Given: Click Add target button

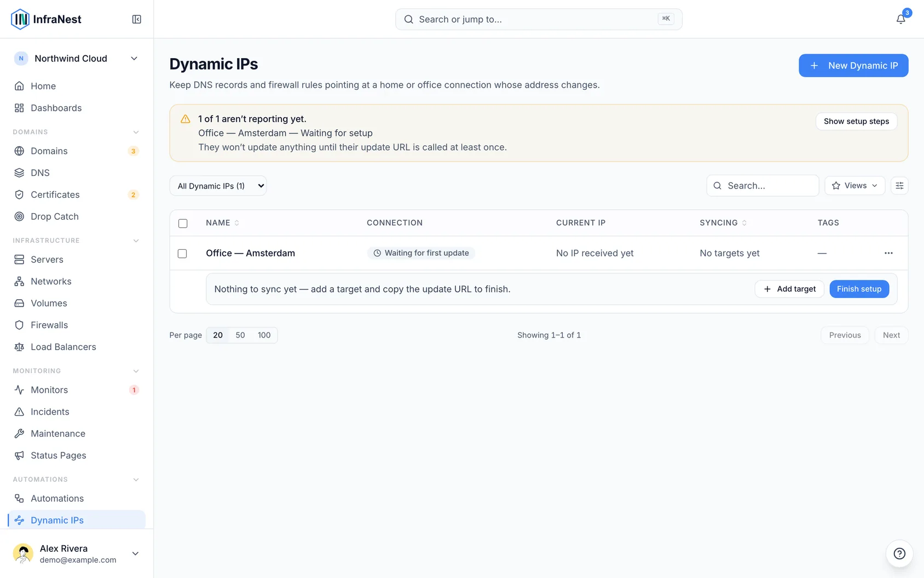Looking at the screenshot, I should [x=789, y=289].
